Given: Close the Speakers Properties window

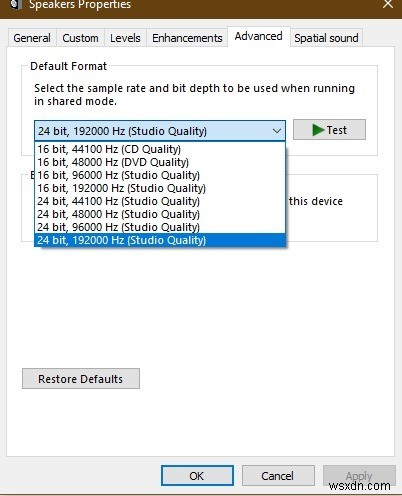Looking at the screenshot, I should pos(388,4).
